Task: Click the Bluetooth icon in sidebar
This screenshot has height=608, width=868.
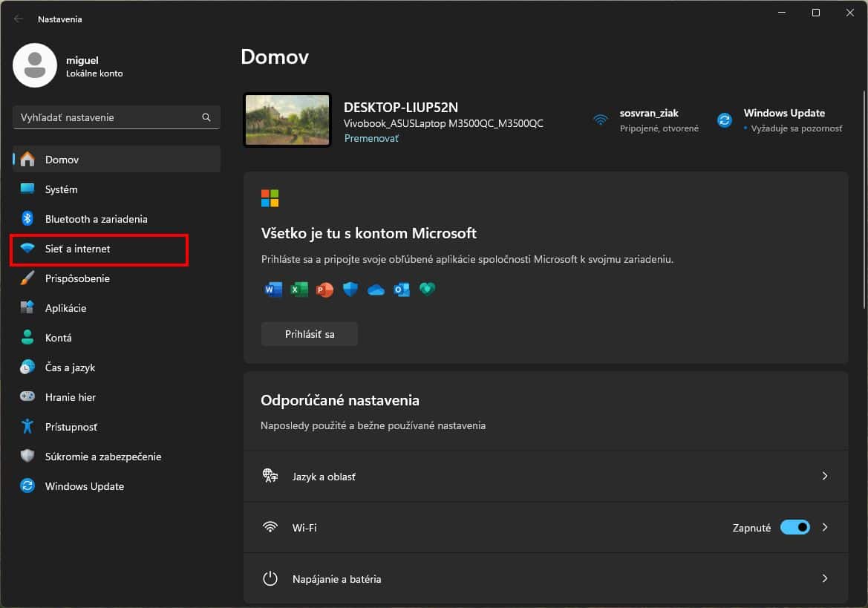Action: click(27, 218)
